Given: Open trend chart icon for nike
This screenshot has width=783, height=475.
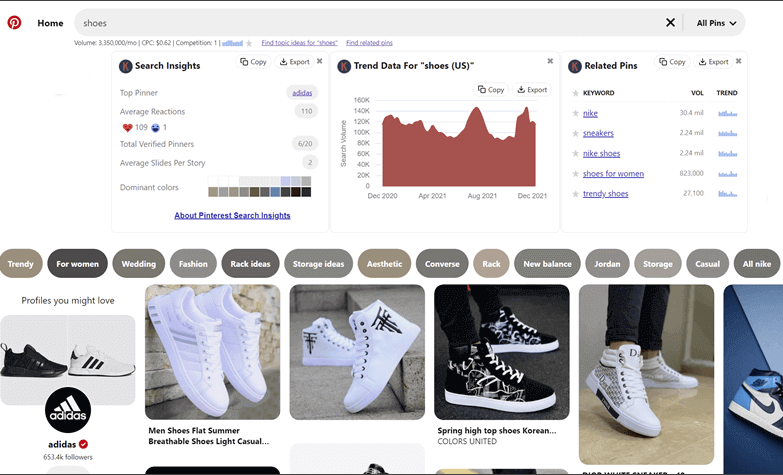Looking at the screenshot, I should [728, 113].
